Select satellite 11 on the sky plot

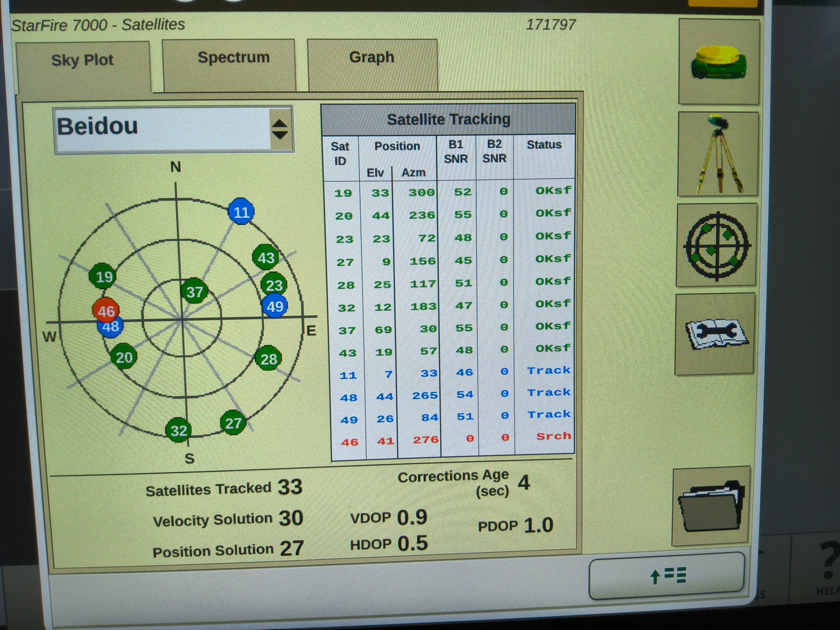point(242,212)
